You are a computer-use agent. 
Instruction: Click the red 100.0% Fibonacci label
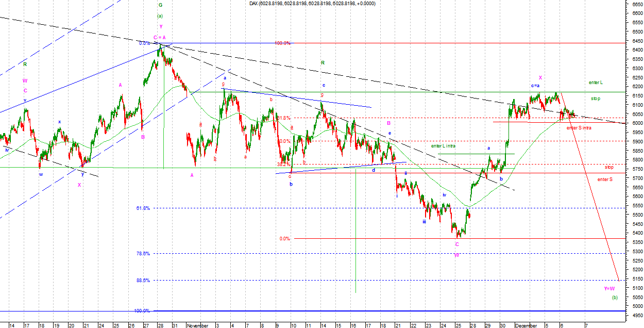282,43
